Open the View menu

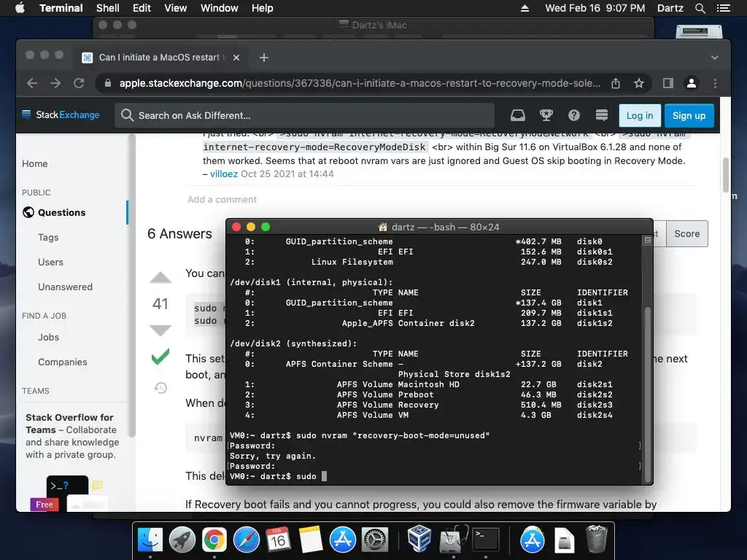coord(175,8)
